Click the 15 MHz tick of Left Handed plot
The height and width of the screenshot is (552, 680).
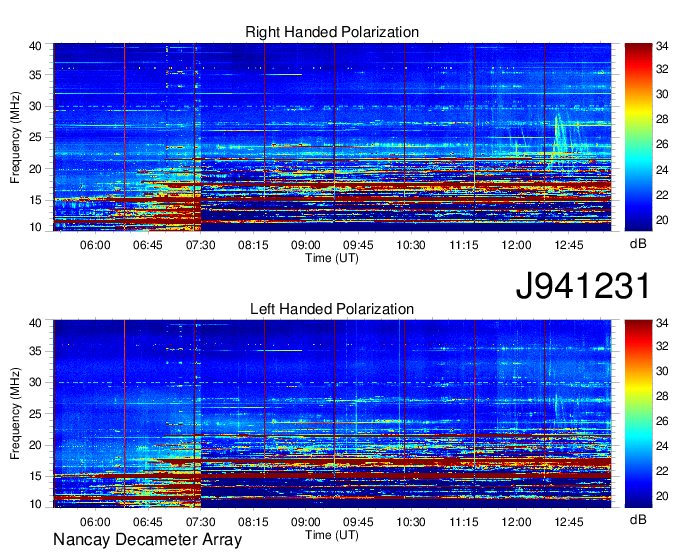click(35, 477)
